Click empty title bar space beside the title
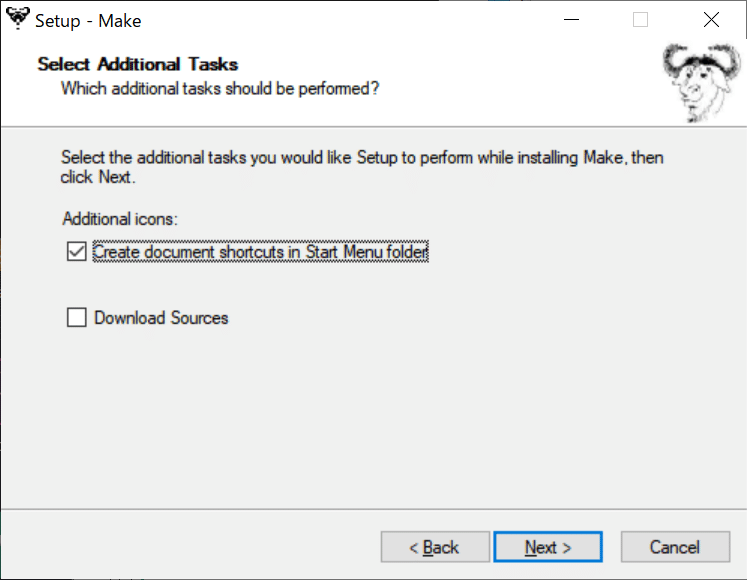Viewport: 747px width, 580px height. tap(350, 20)
